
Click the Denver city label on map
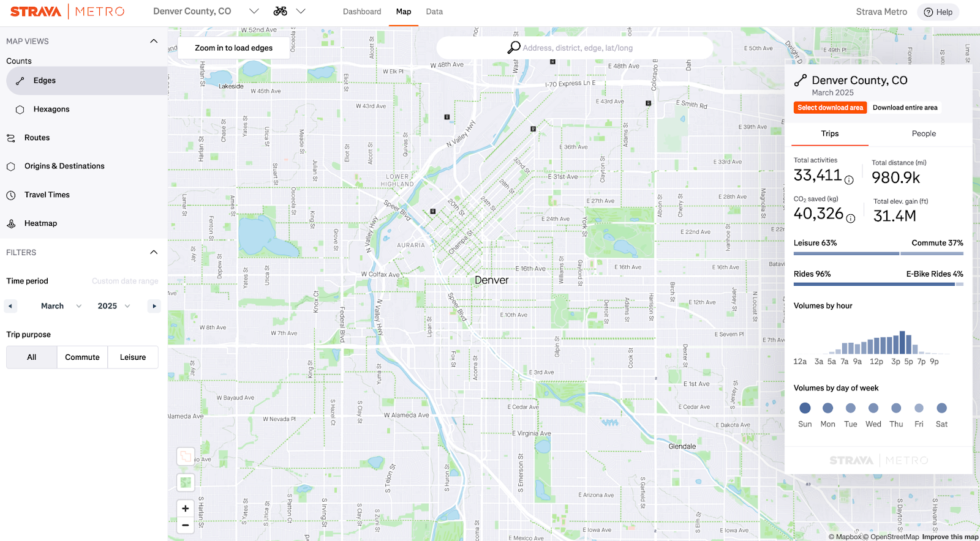(x=492, y=280)
